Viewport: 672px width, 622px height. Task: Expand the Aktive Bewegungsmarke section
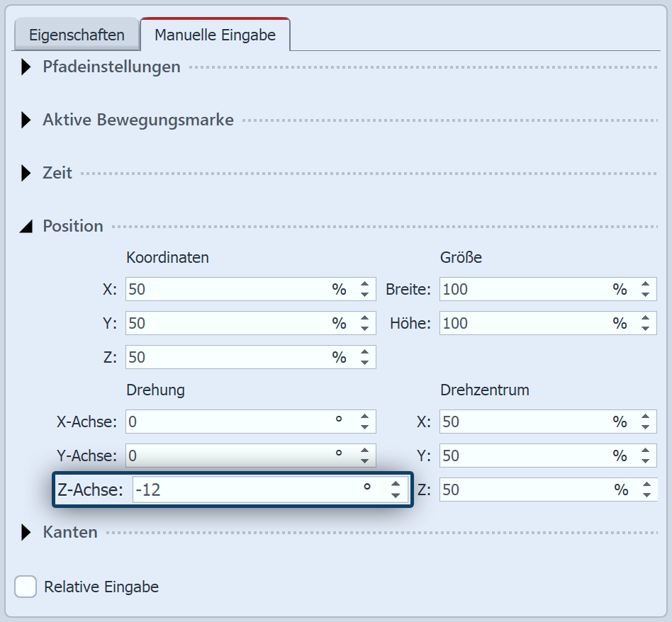(26, 120)
